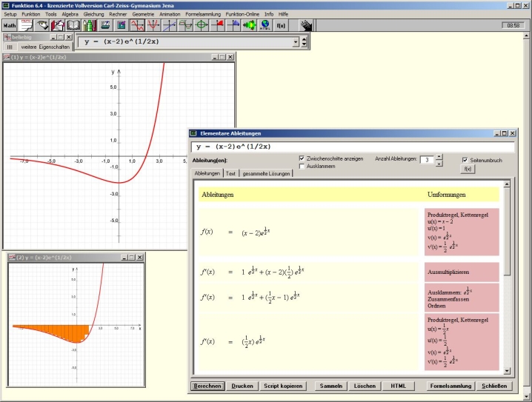Image resolution: width=532 pixels, height=402 pixels.
Task: Click the f(x) icon in main toolbar
Action: 282,25
